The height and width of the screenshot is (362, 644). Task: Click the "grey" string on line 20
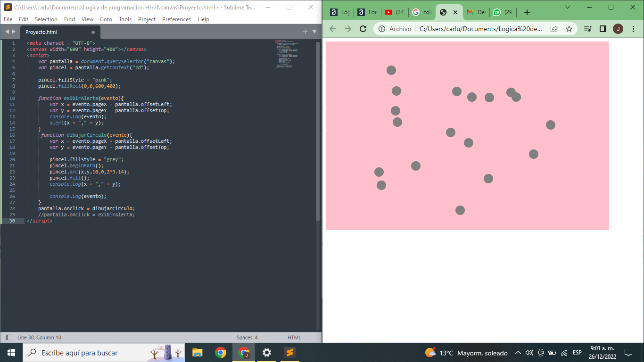[x=112, y=159]
